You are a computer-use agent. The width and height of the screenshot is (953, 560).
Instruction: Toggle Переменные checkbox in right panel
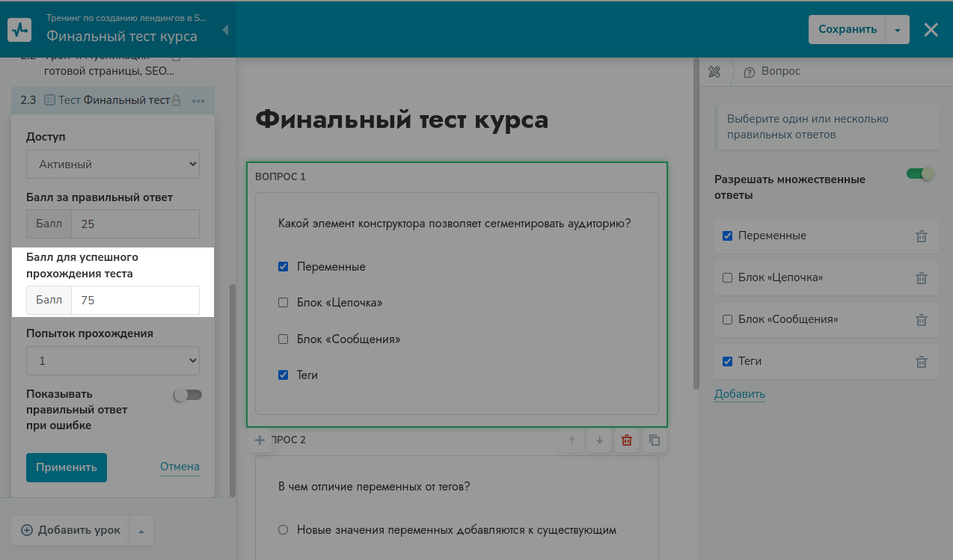(x=727, y=236)
